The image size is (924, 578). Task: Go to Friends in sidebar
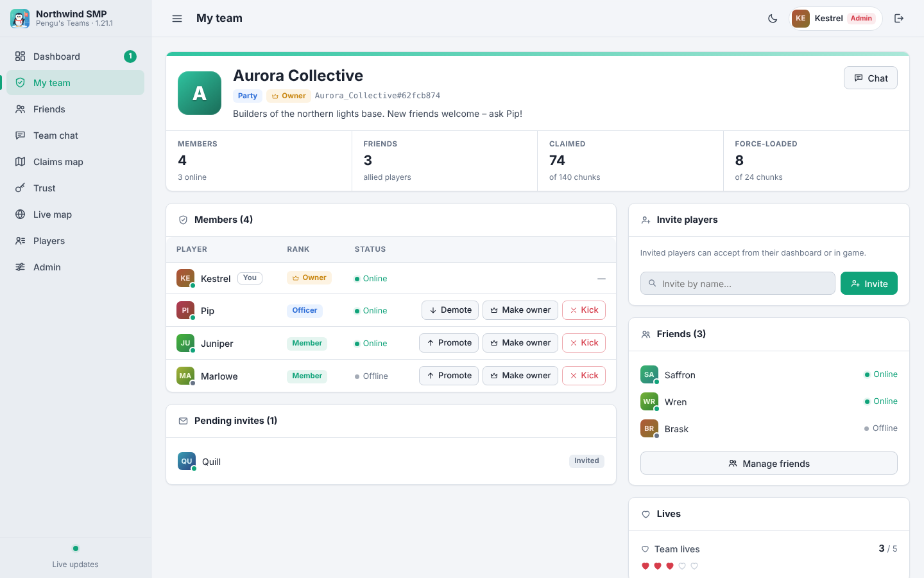tap(75, 109)
